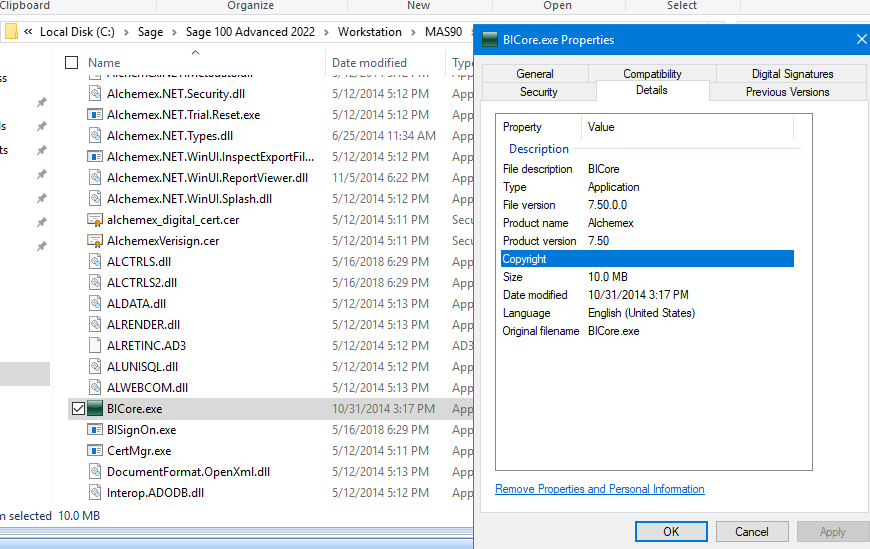870x549 pixels.
Task: Click the ALCTRLS2.dll file icon
Action: pos(95,283)
